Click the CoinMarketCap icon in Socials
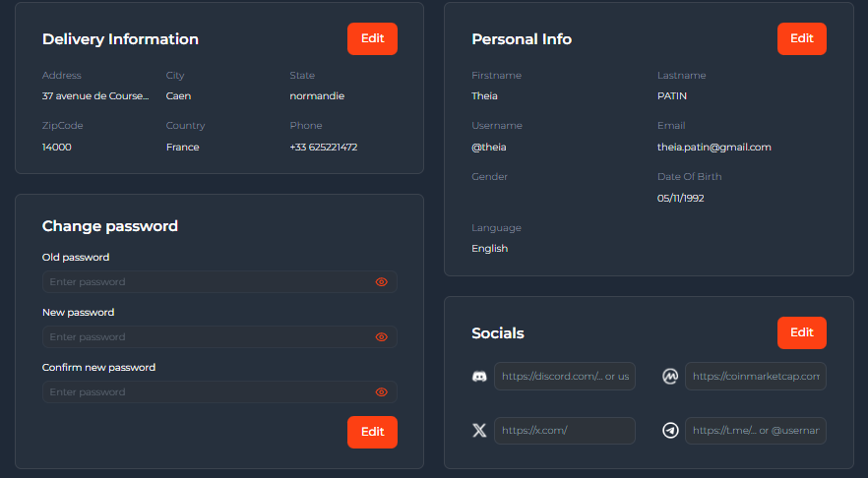 coord(670,377)
